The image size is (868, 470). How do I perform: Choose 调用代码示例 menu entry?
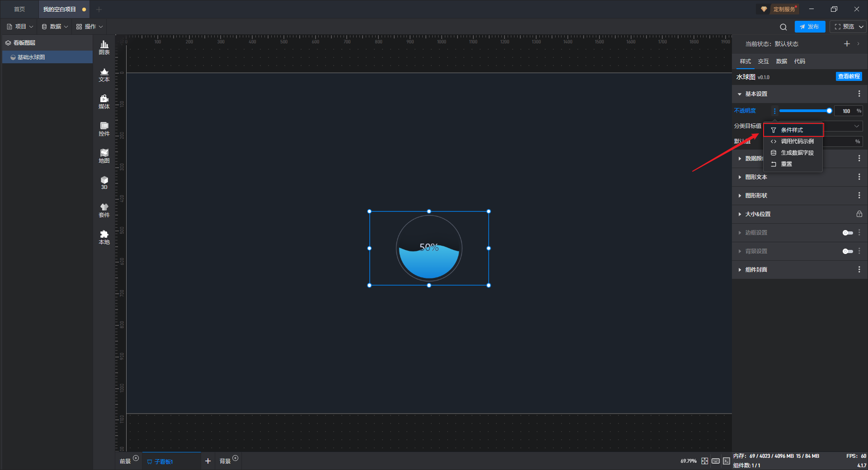793,141
